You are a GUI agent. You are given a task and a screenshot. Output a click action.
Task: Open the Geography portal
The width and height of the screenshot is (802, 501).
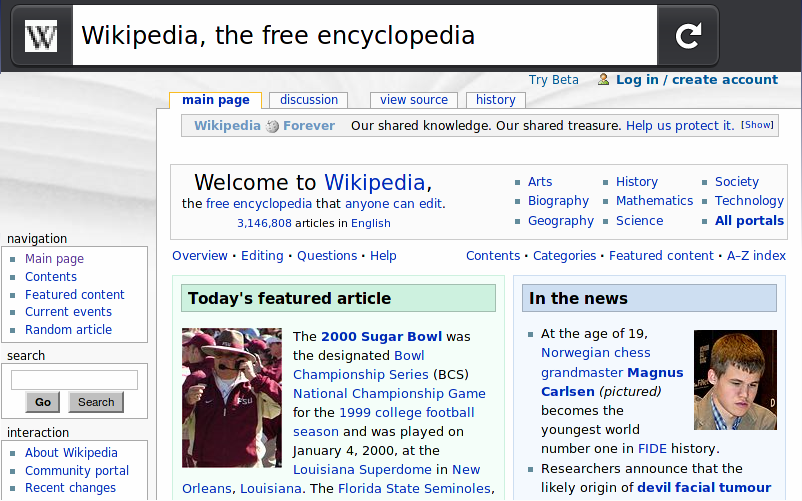561,221
